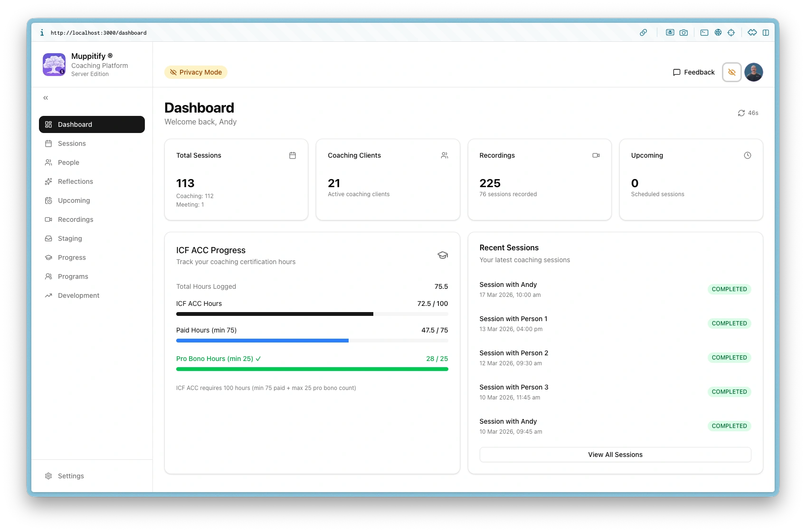
Task: Click the View All Sessions button
Action: click(x=615, y=455)
